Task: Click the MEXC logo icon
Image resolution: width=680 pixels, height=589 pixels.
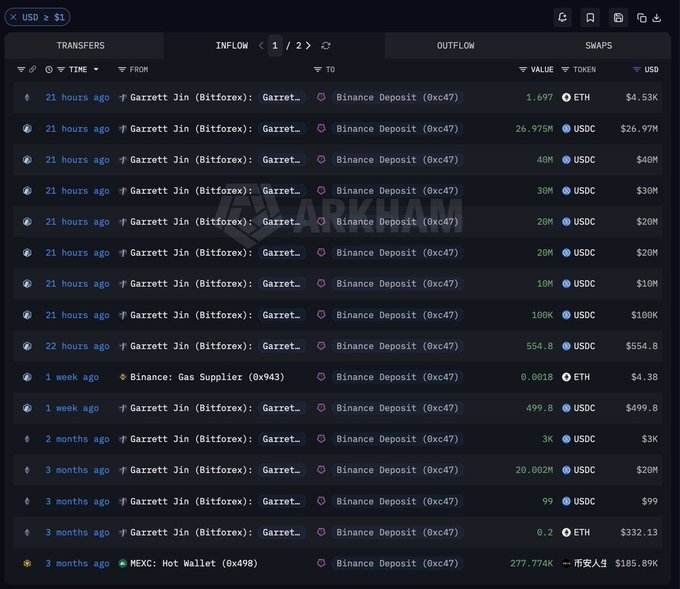Action: pos(123,563)
